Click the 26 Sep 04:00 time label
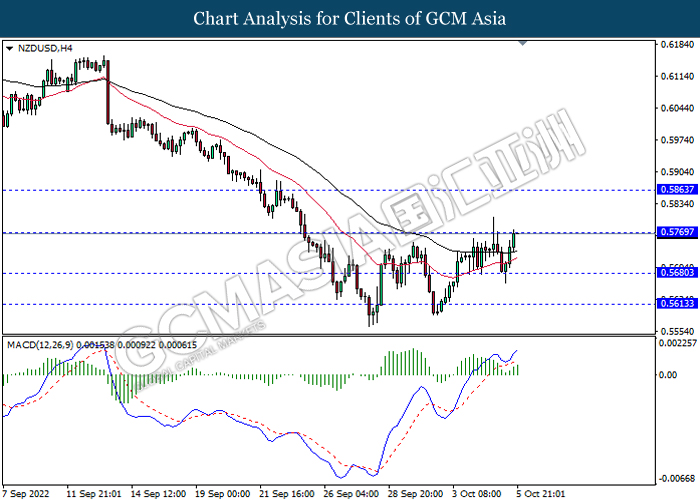Image resolution: width=700 pixels, height=500 pixels. point(351,494)
